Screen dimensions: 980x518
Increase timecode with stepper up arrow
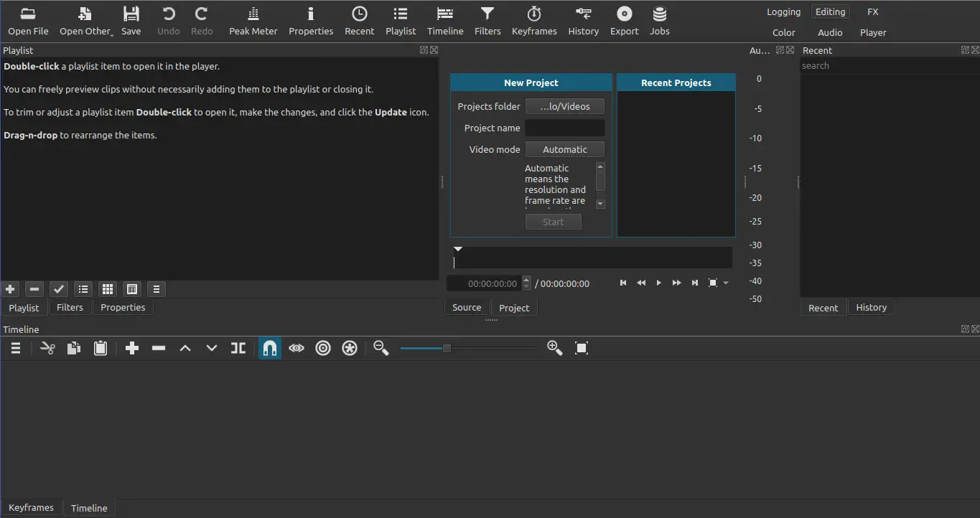(526, 280)
